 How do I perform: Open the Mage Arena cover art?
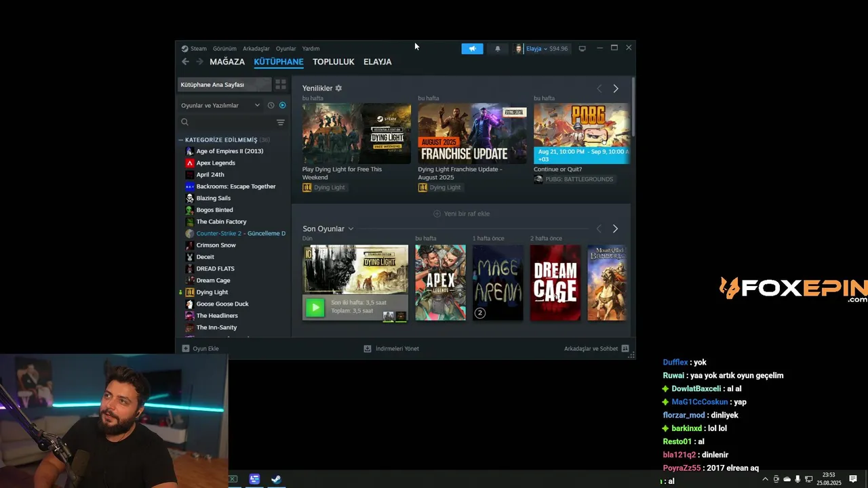[498, 283]
